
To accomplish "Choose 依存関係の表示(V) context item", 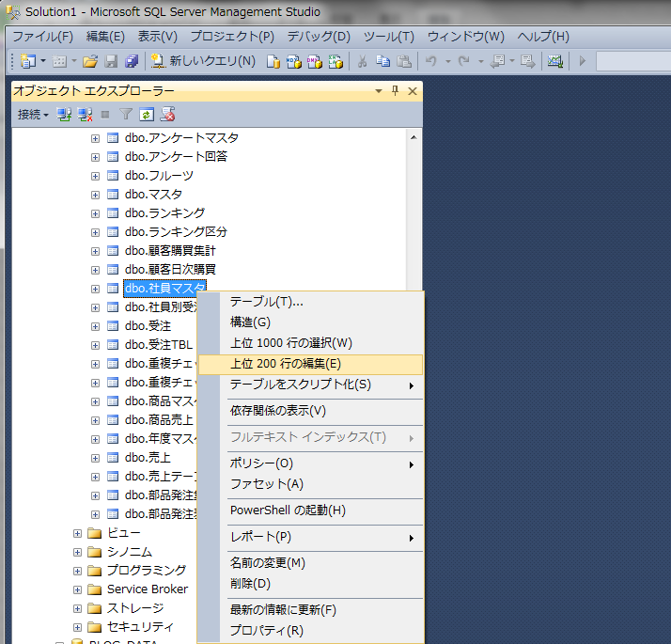I will [x=311, y=411].
